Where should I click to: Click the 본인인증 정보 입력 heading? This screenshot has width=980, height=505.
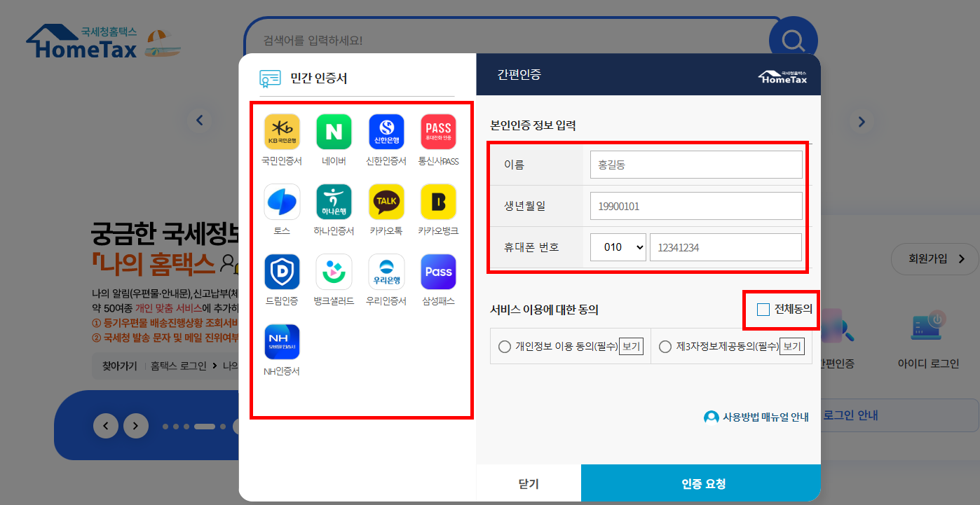(x=533, y=126)
